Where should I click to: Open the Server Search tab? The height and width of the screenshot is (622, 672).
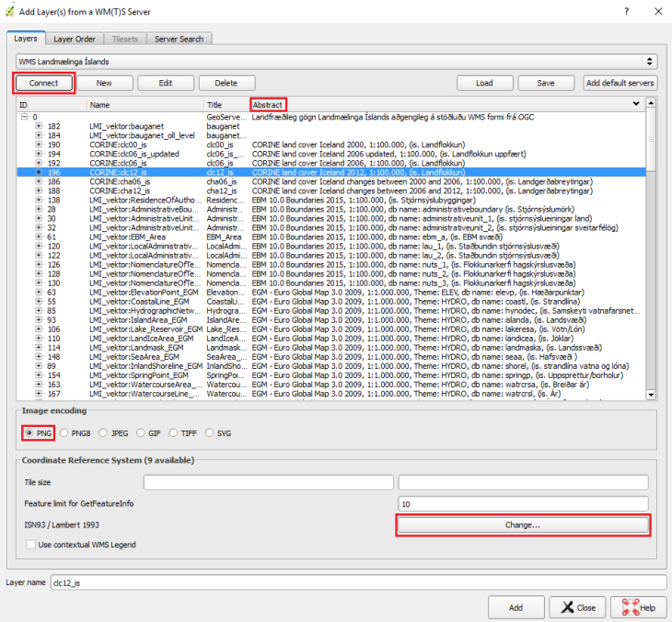(180, 39)
